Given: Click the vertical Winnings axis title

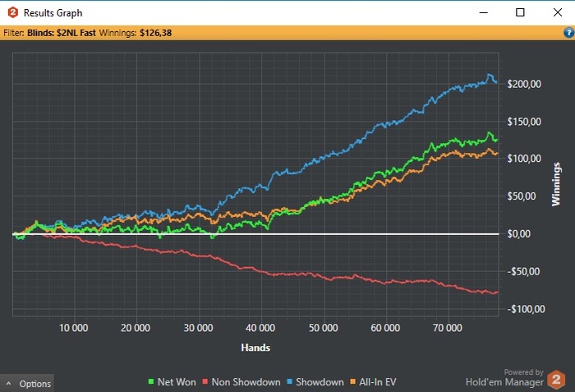Looking at the screenshot, I should tap(556, 184).
